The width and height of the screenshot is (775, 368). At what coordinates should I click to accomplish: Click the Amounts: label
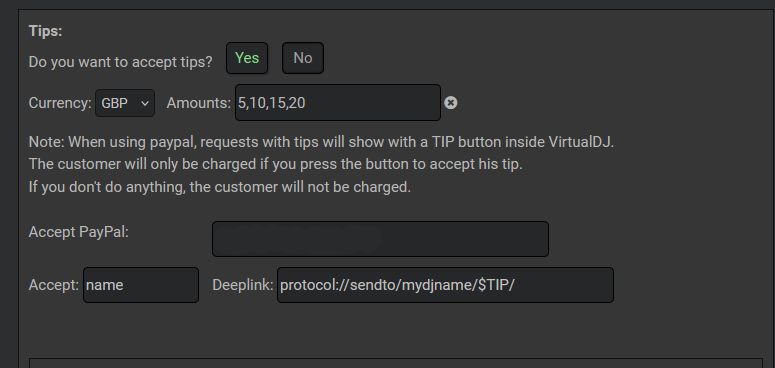[x=199, y=103]
